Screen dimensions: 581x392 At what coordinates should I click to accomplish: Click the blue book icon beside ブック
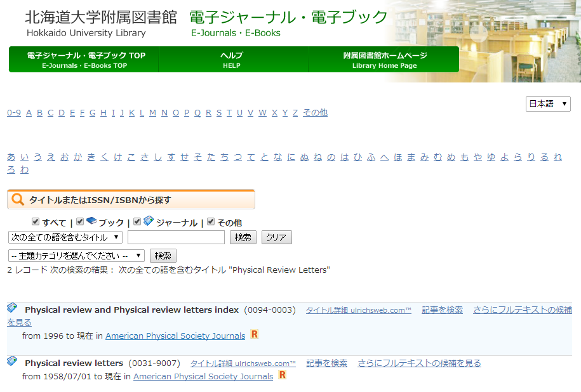coord(91,221)
